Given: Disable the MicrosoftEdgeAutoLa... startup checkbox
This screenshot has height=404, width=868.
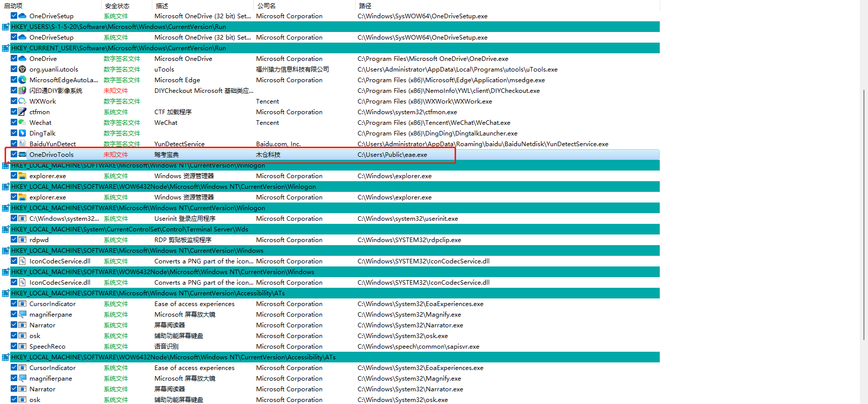Looking at the screenshot, I should click(14, 80).
